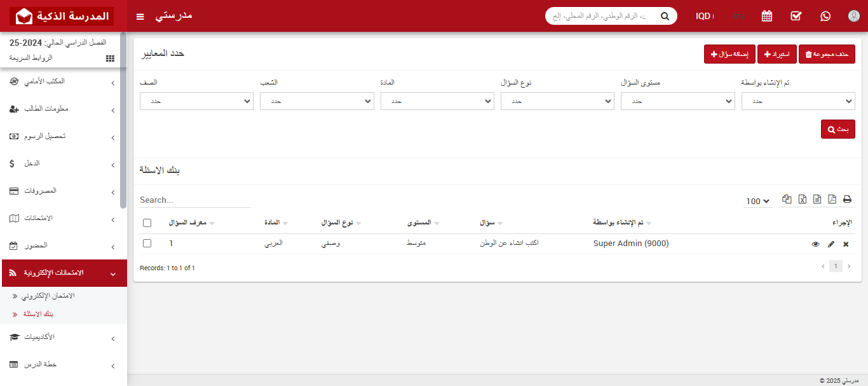
Task: Check the checkbox next to question 1
Action: [147, 243]
